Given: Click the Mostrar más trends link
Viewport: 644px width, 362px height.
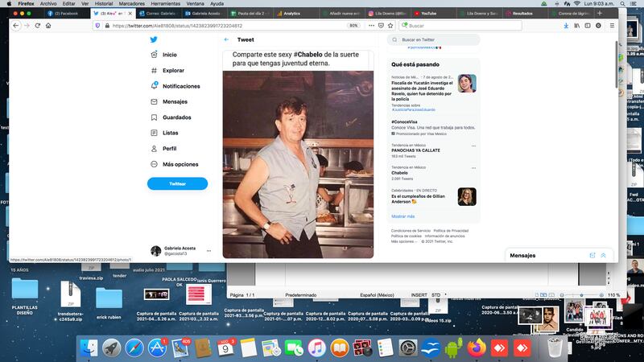Looking at the screenshot, I should coord(403,216).
